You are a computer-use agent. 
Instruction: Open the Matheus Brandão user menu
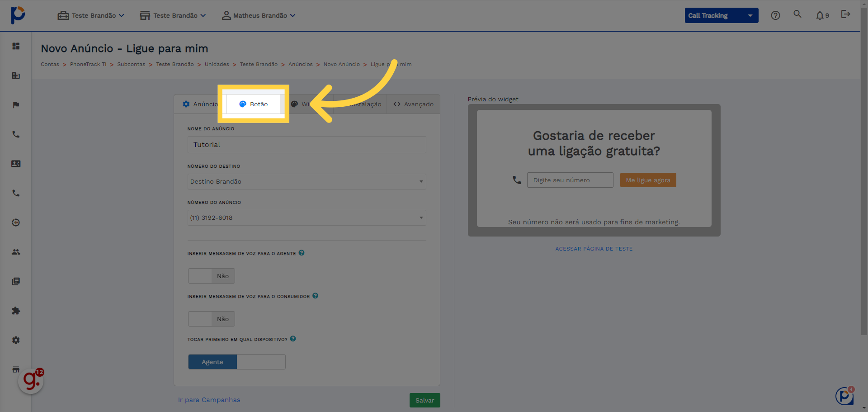(259, 15)
